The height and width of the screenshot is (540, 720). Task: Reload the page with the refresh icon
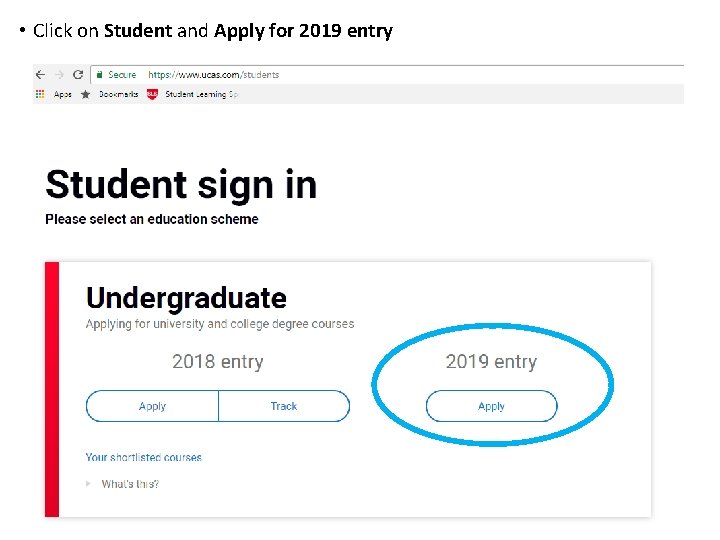click(78, 75)
